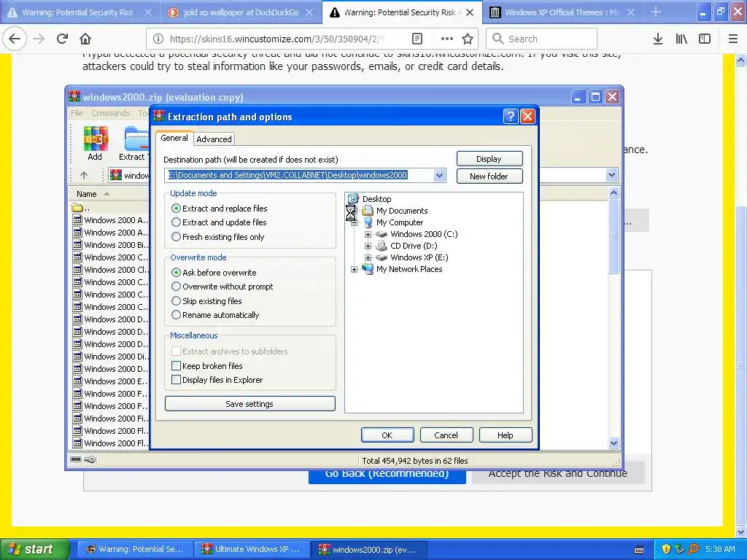
Task: Click the keyboard icon in the taskbar
Action: [639, 550]
